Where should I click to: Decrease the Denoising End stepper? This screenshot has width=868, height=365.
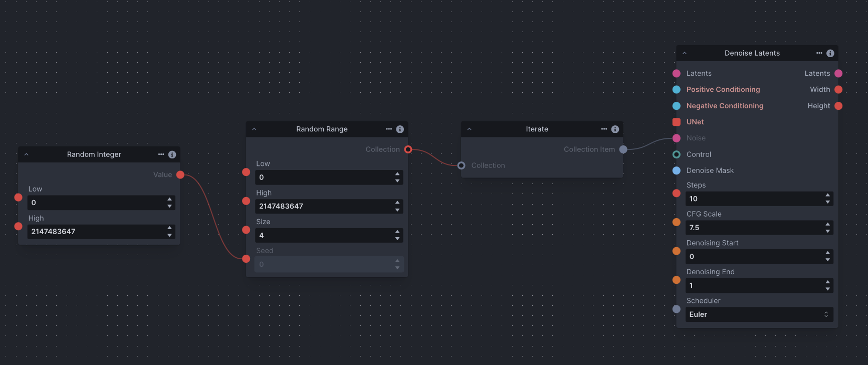click(x=827, y=289)
